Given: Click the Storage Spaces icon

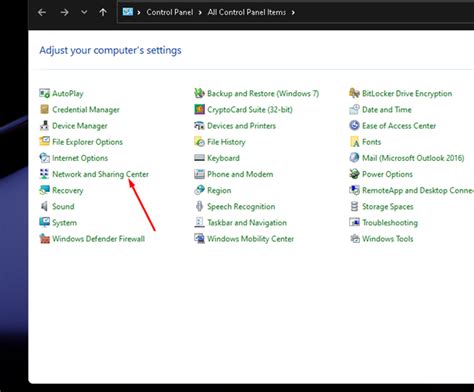Looking at the screenshot, I should coord(354,206).
